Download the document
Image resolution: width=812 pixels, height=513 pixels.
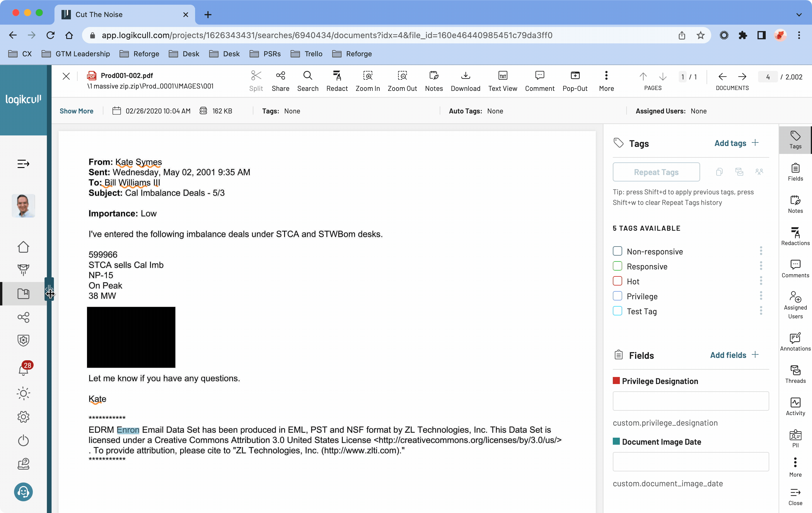click(465, 81)
